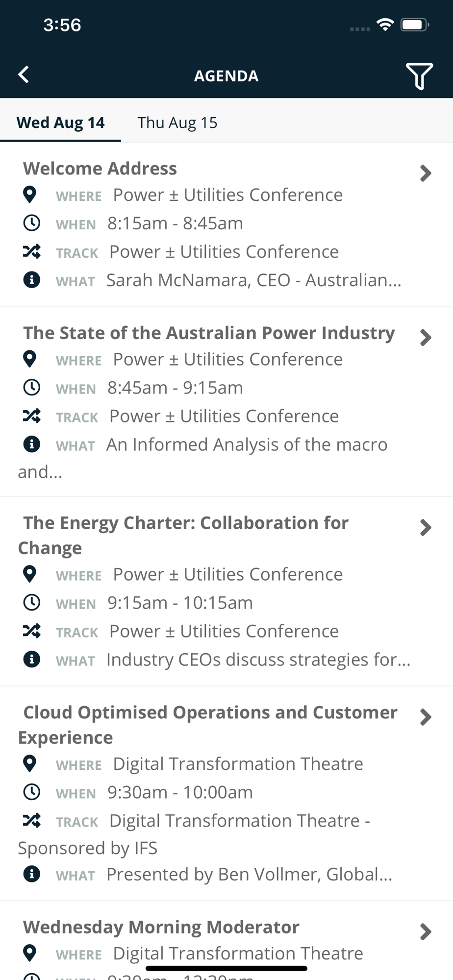This screenshot has height=980, width=453.
Task: Open the agenda filter funnel icon
Action: point(419,76)
